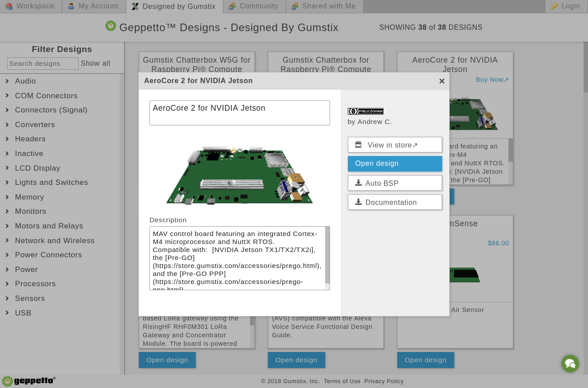Click the $86.00 price link
This screenshot has height=388, width=588.
498,243
